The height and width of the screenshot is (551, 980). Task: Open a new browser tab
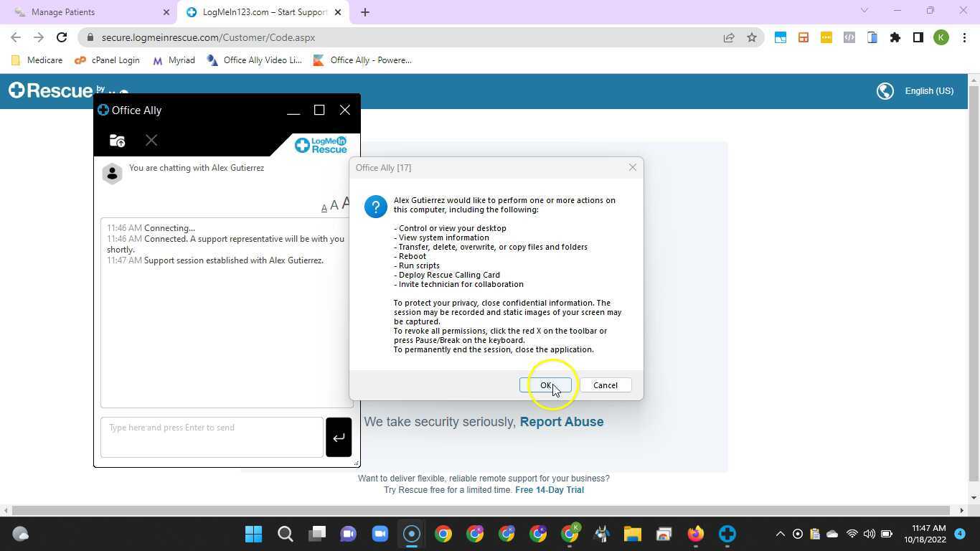coord(364,12)
